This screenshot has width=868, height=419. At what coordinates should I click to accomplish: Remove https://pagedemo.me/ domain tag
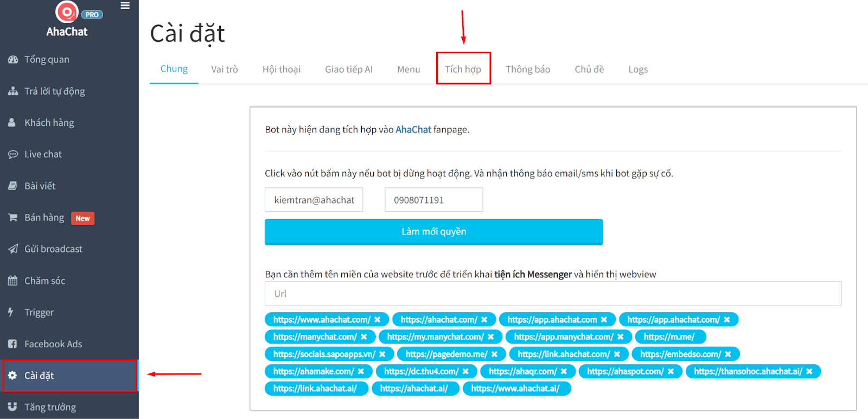click(494, 354)
